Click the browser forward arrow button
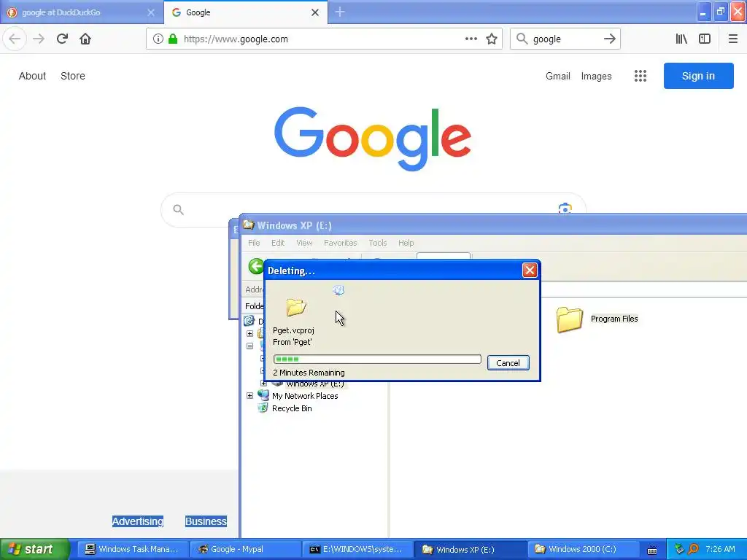The width and height of the screenshot is (747, 560). pyautogui.click(x=39, y=39)
